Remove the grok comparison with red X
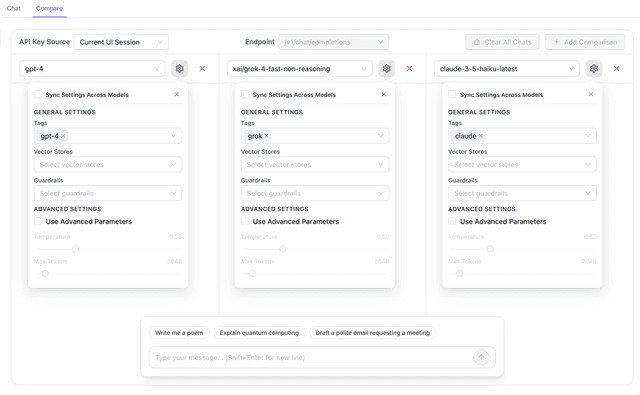The image size is (640, 395). point(409,69)
